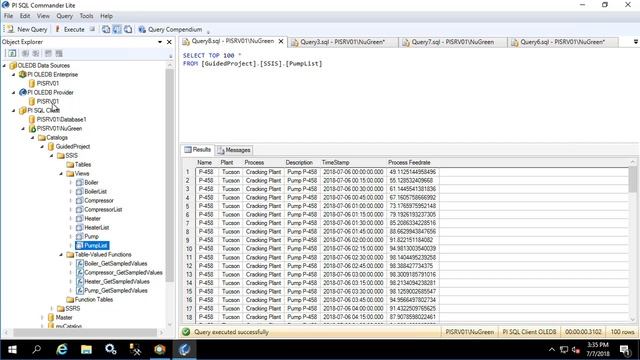Collapse the PISRV01\NuGreen node

[23, 129]
